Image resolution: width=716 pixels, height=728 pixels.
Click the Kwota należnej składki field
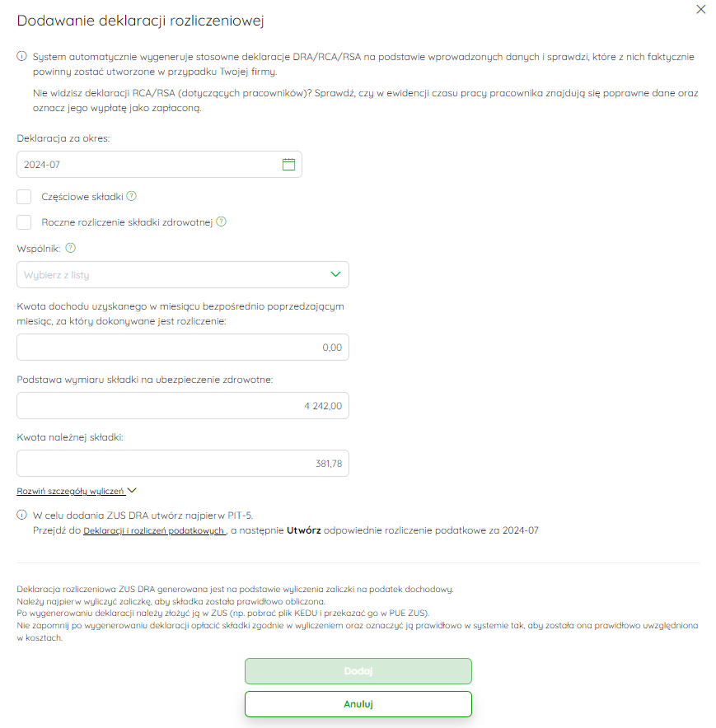(x=183, y=463)
